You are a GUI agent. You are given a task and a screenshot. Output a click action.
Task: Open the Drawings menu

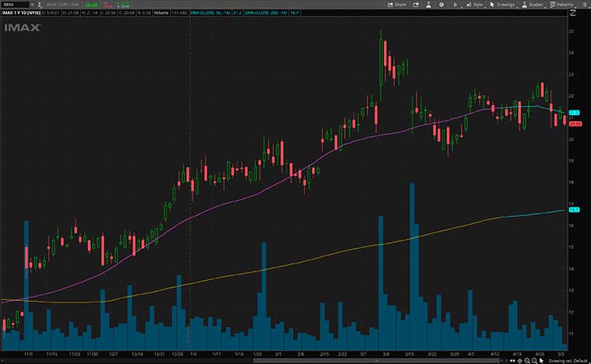tap(503, 4)
